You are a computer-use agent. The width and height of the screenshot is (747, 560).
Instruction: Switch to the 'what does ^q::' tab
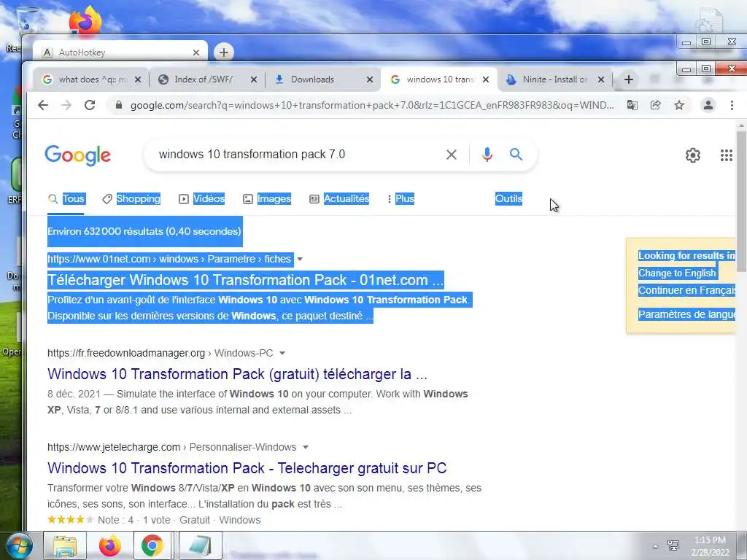click(90, 79)
